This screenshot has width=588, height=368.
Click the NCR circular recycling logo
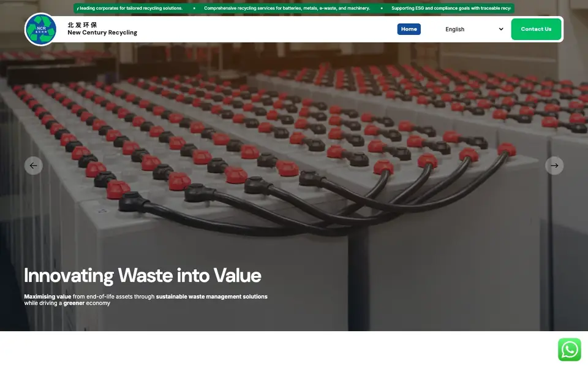click(x=40, y=29)
